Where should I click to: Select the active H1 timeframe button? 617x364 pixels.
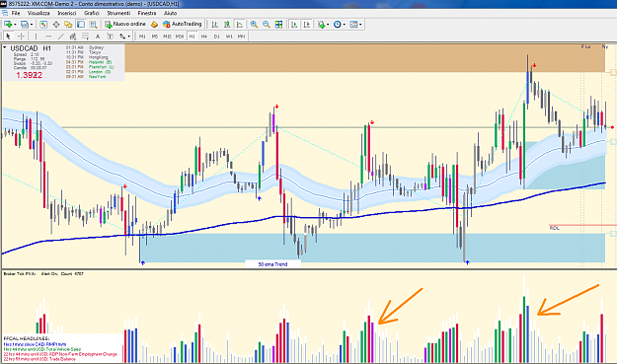[193, 36]
